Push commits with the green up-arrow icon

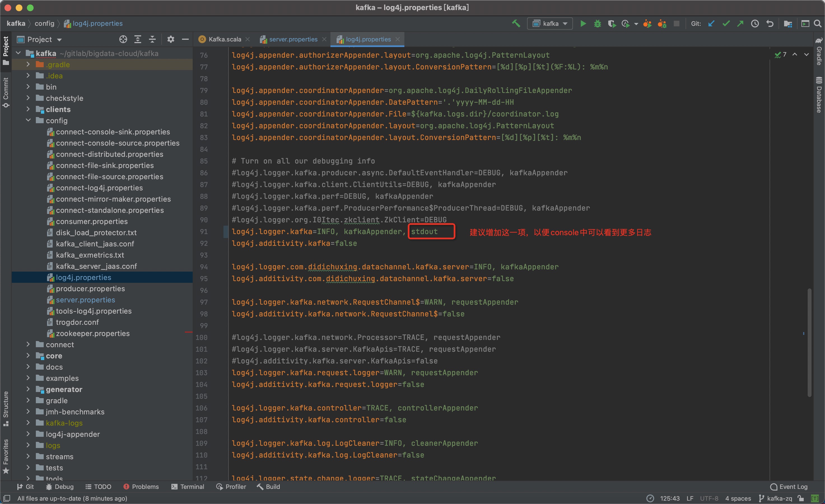740,24
